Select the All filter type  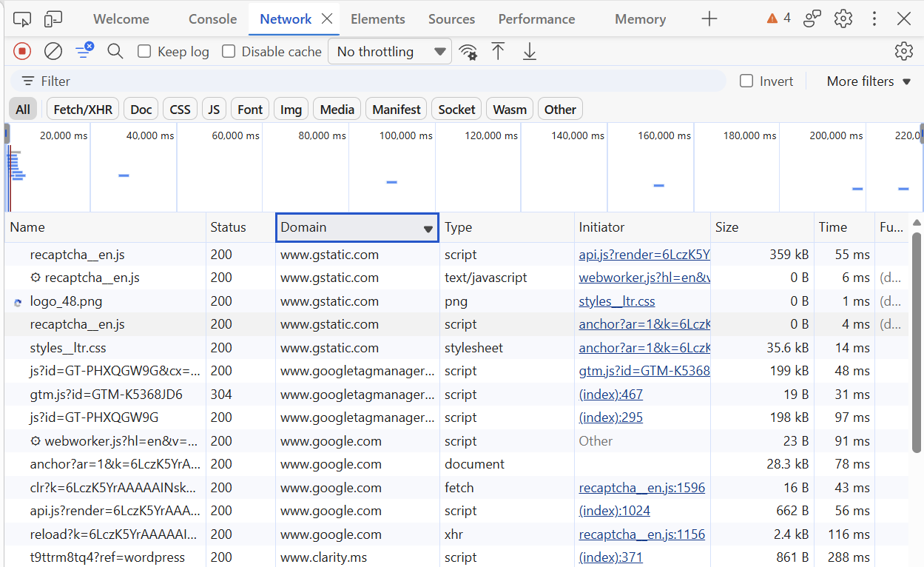(x=23, y=109)
